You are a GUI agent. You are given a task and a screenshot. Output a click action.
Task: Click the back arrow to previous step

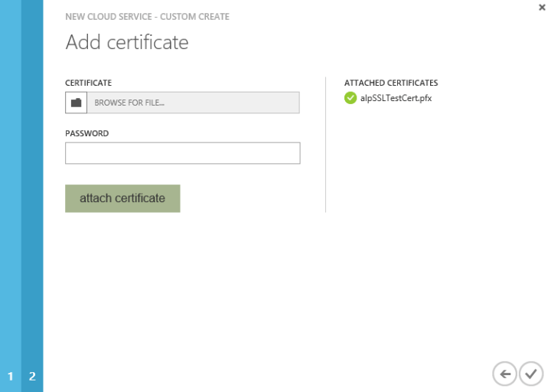[503, 374]
